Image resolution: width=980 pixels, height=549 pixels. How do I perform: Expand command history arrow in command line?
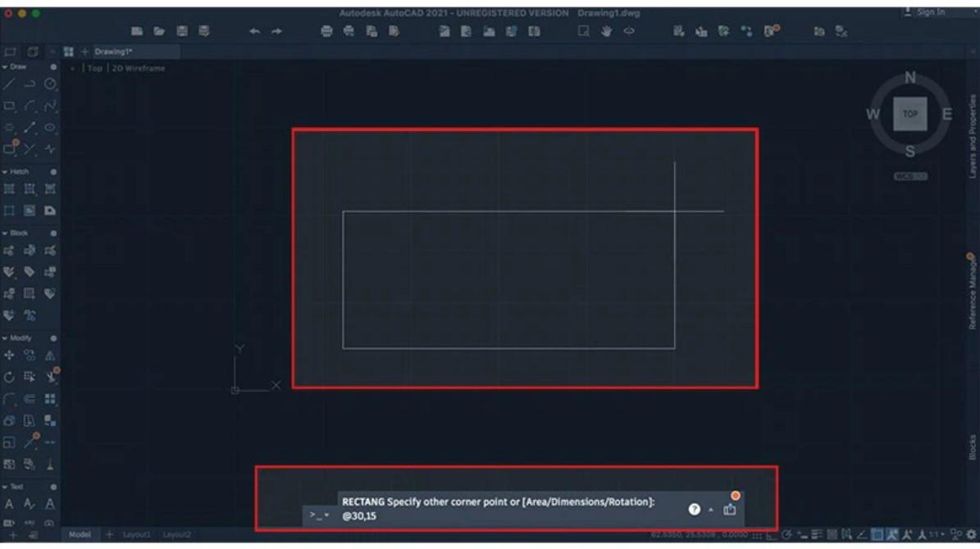click(x=711, y=510)
